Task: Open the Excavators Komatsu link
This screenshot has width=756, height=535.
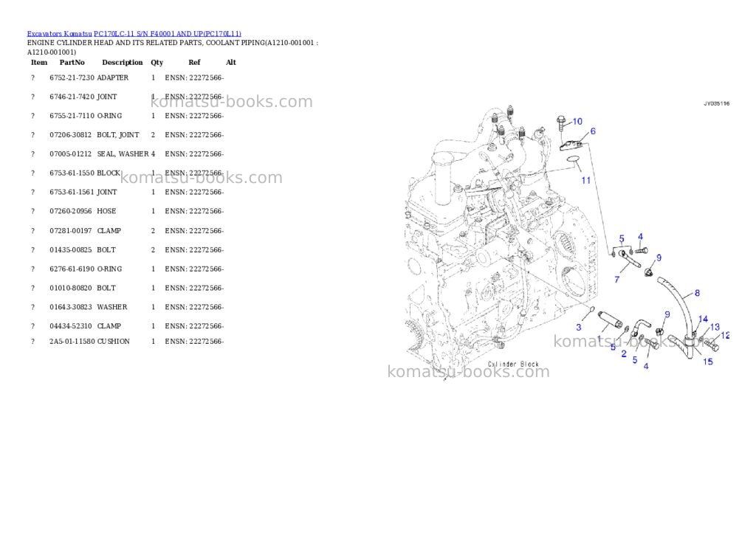Action: click(59, 34)
